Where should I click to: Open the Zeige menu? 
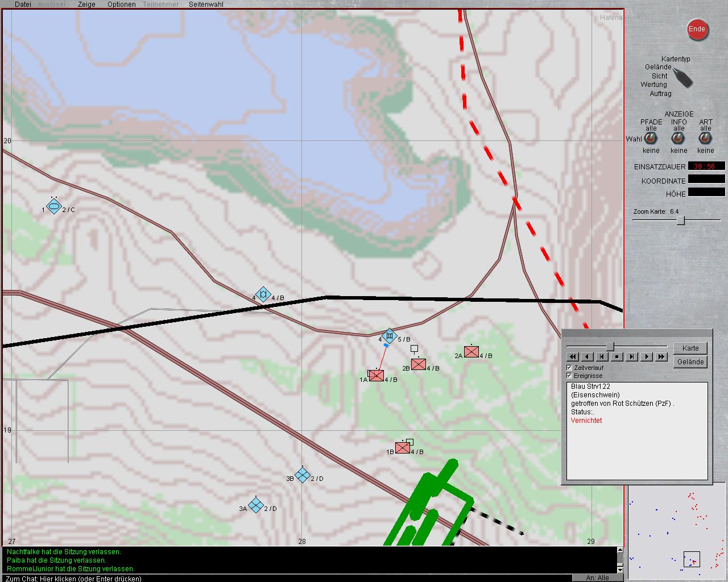[x=86, y=4]
